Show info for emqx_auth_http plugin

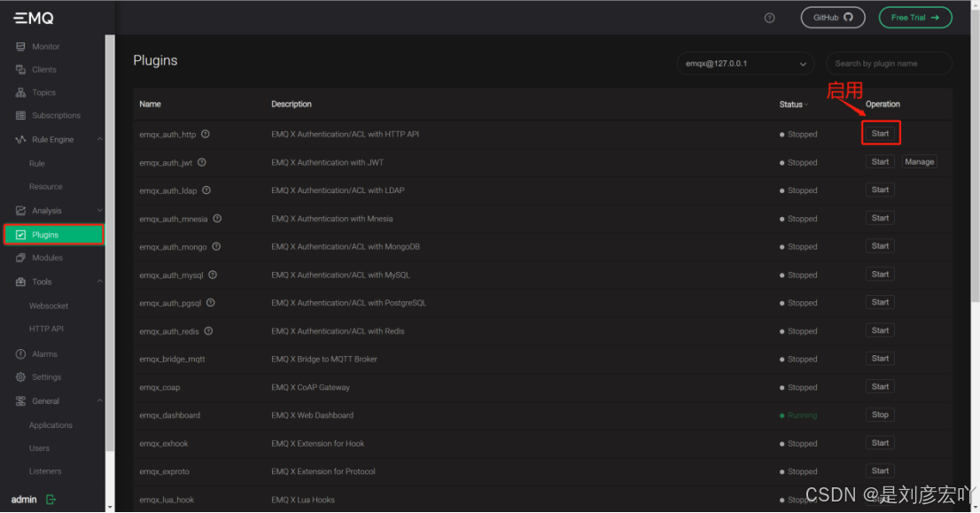coord(205,134)
